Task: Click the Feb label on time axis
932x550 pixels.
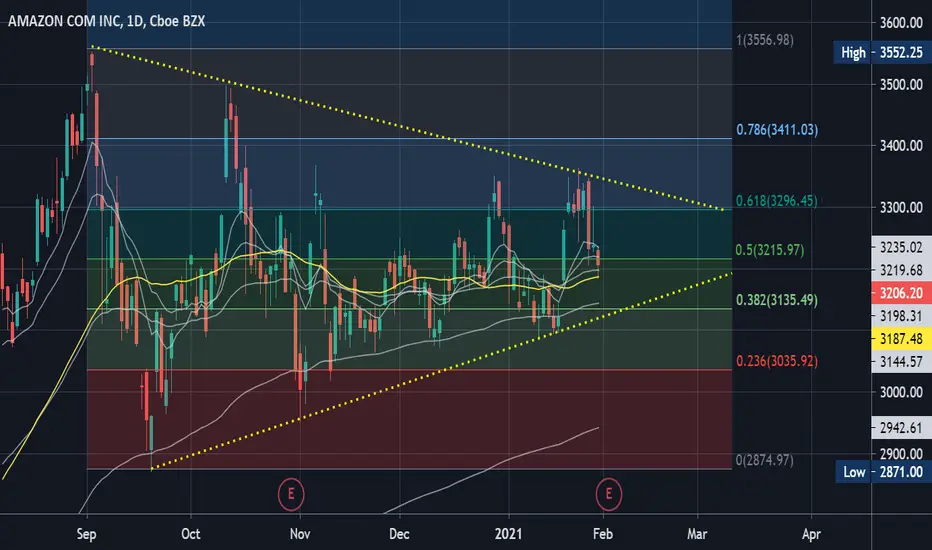Action: coord(603,534)
